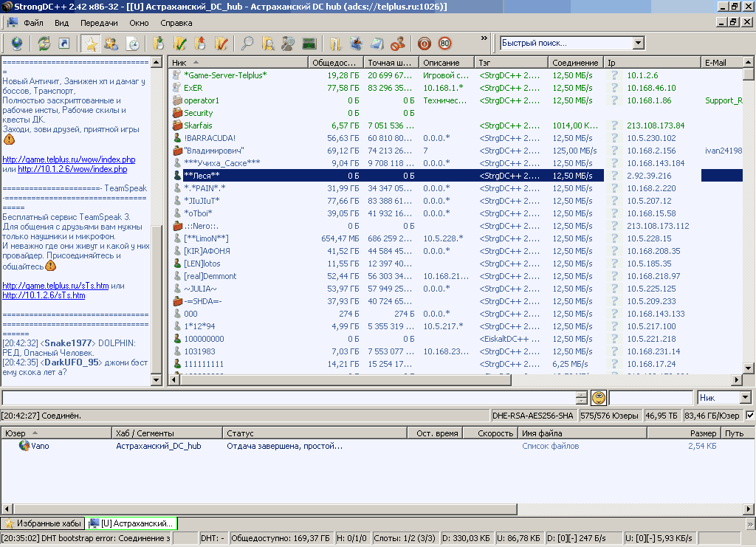Open Search with magnifier icon
This screenshot has height=547, width=756.
247,44
